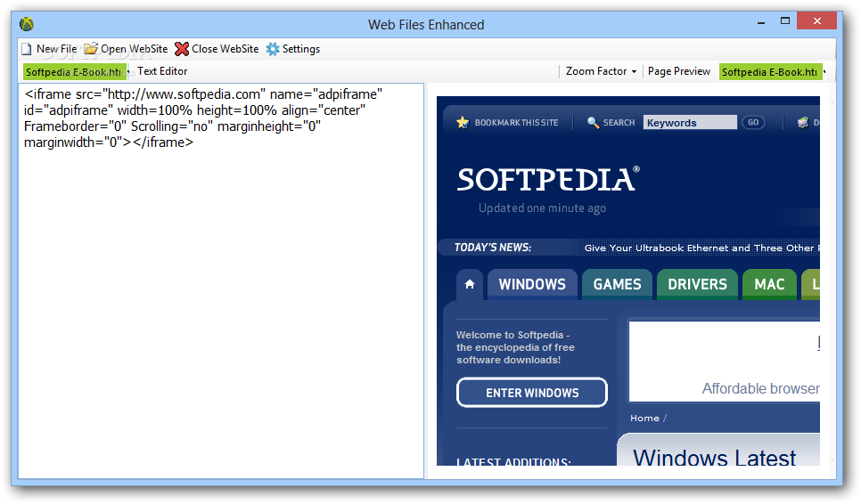Minimize the Web Files Enhanced window
This screenshot has height=504, width=861.
tap(761, 22)
